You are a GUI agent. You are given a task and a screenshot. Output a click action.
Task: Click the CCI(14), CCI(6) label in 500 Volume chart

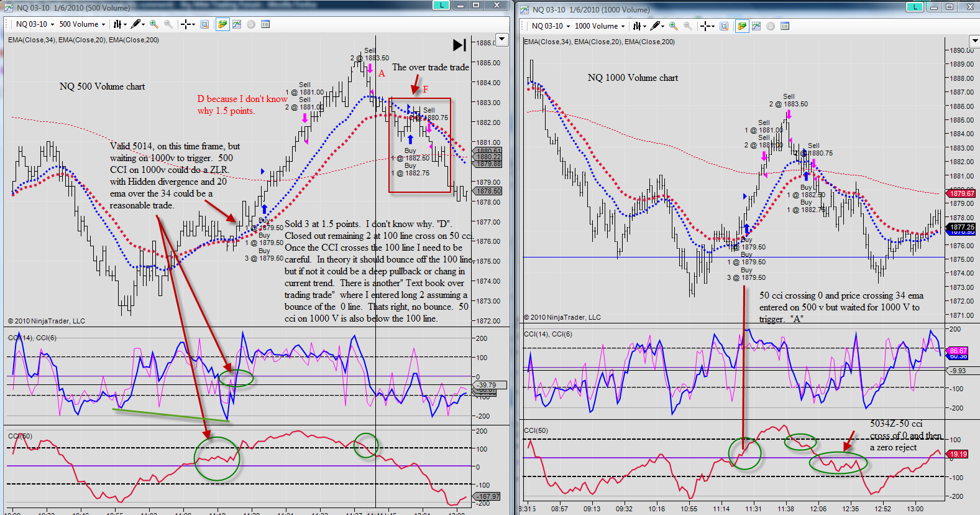pyautogui.click(x=32, y=338)
